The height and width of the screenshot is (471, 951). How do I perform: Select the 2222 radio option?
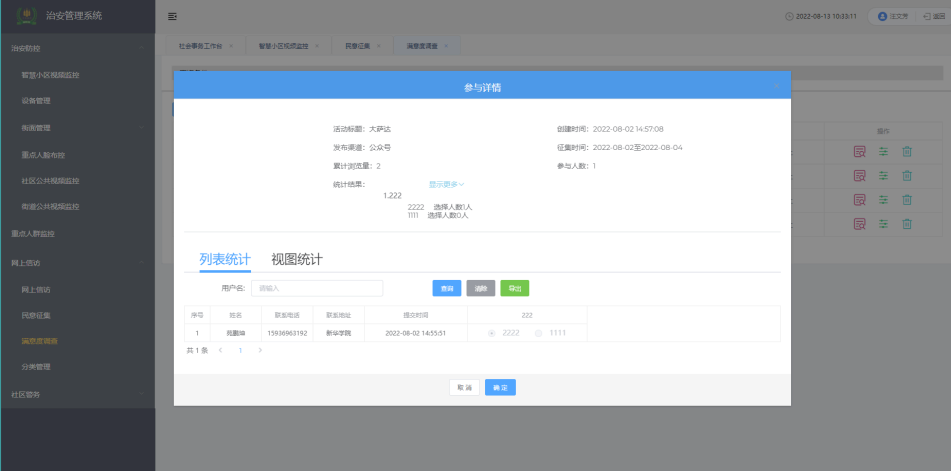491,333
